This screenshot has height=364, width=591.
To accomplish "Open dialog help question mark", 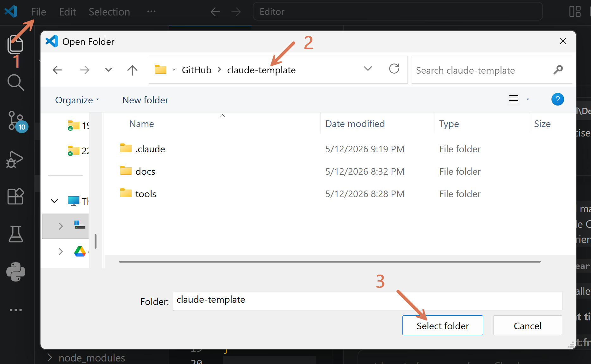I will (x=557, y=99).
